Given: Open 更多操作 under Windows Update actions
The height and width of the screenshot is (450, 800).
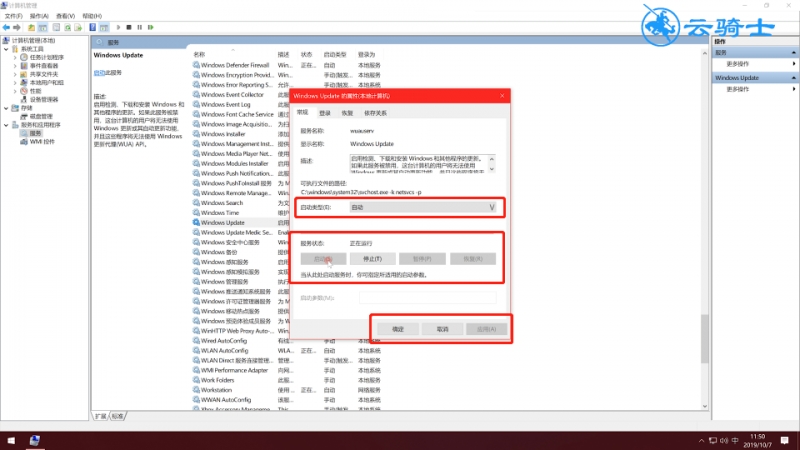Looking at the screenshot, I should click(x=738, y=89).
